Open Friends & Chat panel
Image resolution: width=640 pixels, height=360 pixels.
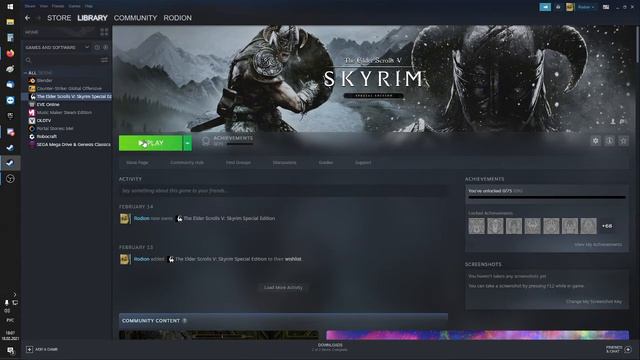coord(618,349)
